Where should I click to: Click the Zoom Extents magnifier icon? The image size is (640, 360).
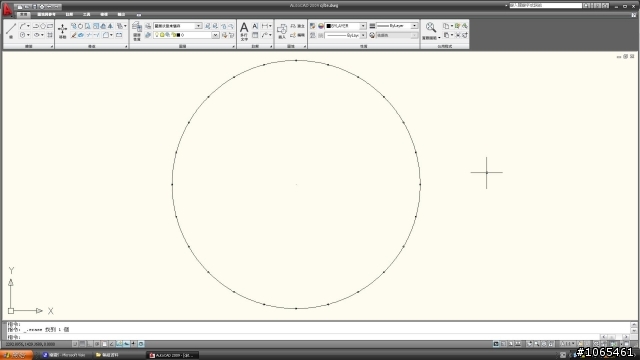[x=431, y=27]
